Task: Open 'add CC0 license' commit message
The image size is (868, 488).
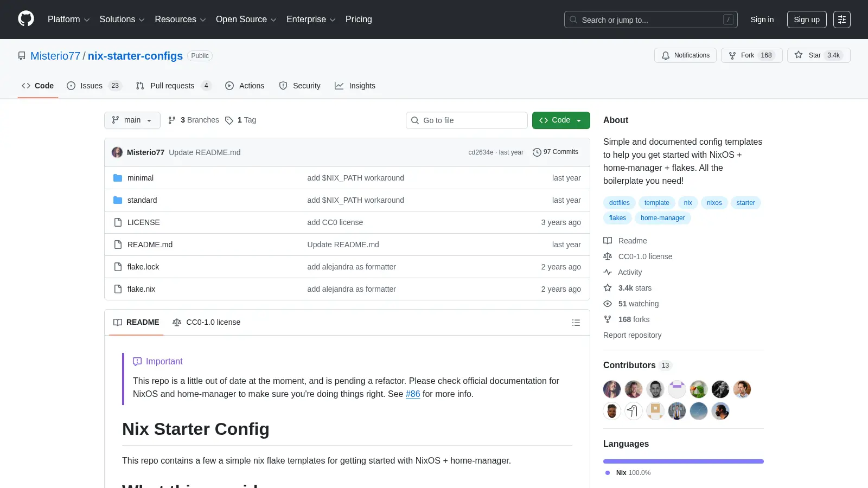Action: (x=335, y=222)
